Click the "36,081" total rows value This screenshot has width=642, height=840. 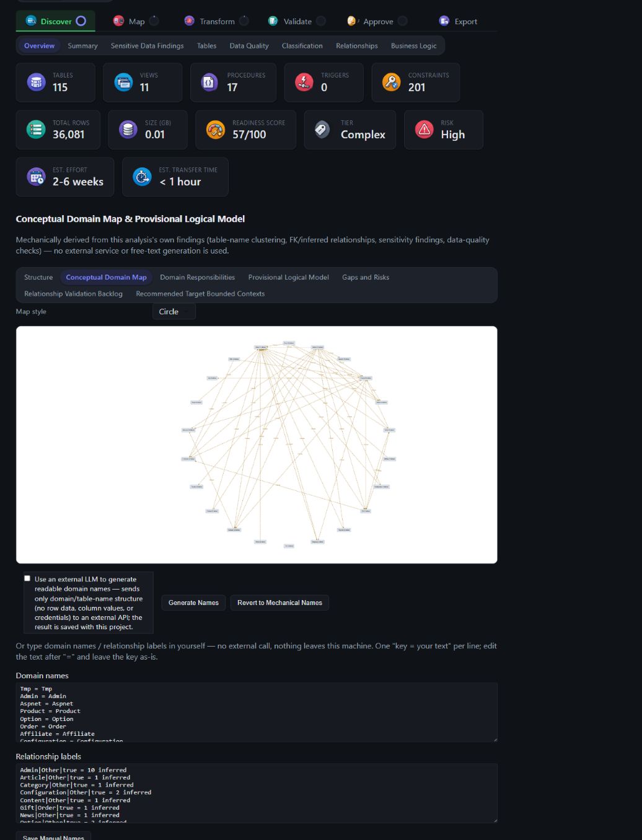point(68,135)
